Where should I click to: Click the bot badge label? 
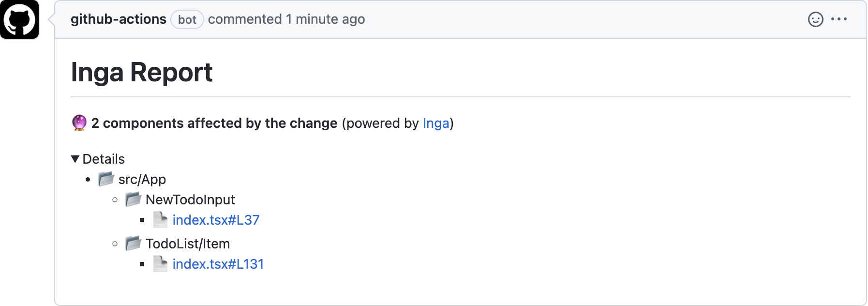[x=187, y=19]
